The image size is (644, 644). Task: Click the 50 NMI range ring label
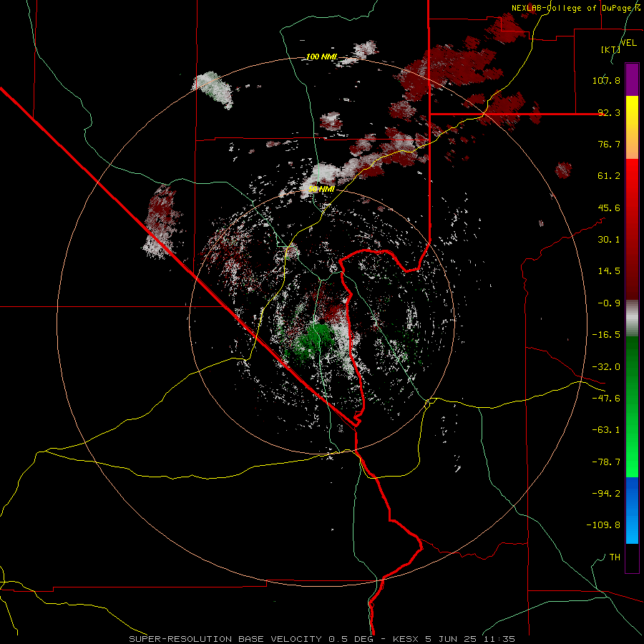(x=321, y=190)
